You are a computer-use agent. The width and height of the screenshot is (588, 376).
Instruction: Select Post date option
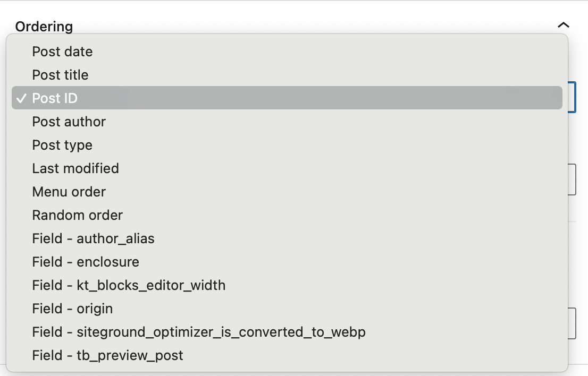[x=287, y=52]
